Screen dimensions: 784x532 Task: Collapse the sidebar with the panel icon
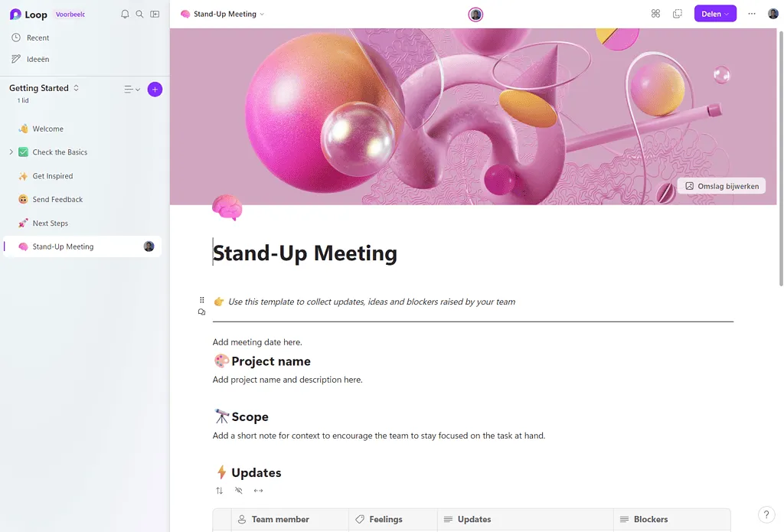click(155, 14)
